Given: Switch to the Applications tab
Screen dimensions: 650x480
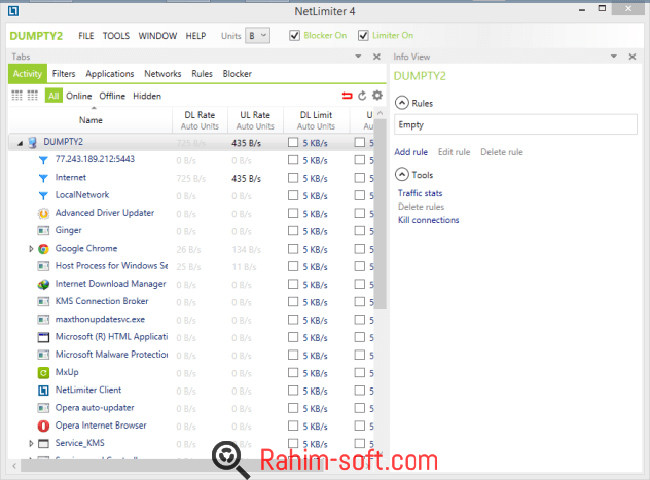Looking at the screenshot, I should click(x=110, y=74).
